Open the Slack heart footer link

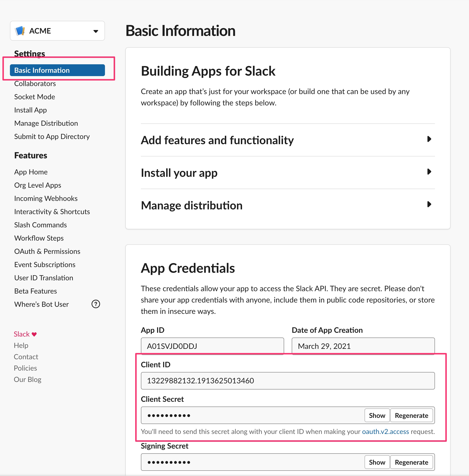pos(25,334)
